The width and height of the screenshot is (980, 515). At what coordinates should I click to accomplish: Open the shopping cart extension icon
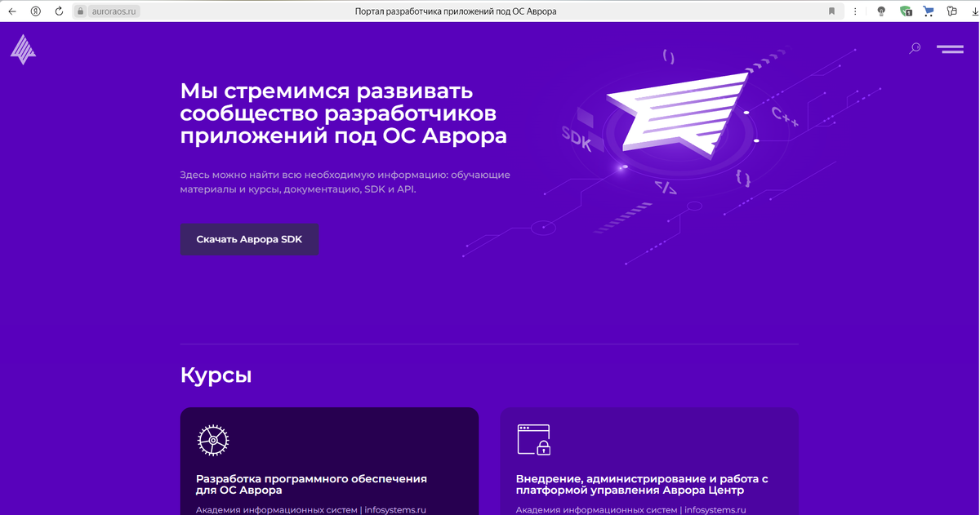(929, 11)
